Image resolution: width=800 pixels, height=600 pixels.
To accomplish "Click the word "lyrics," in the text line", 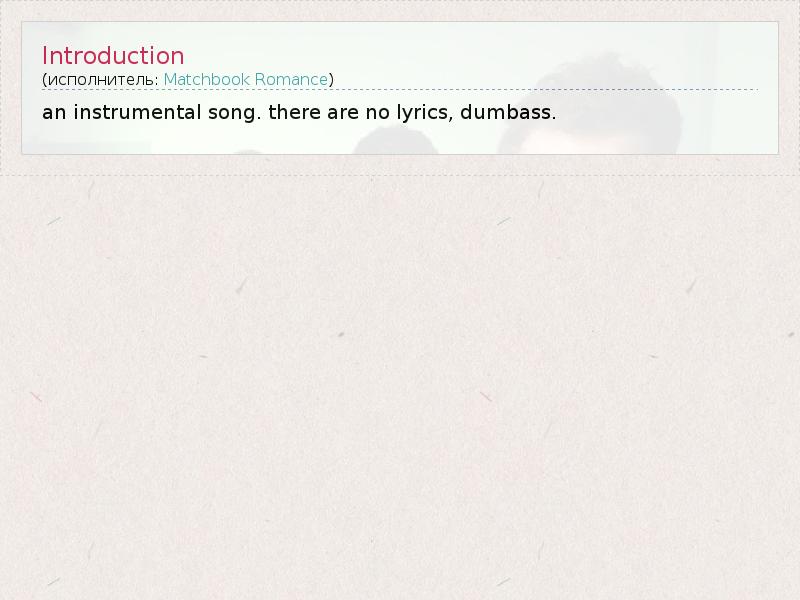I will 425,113.
